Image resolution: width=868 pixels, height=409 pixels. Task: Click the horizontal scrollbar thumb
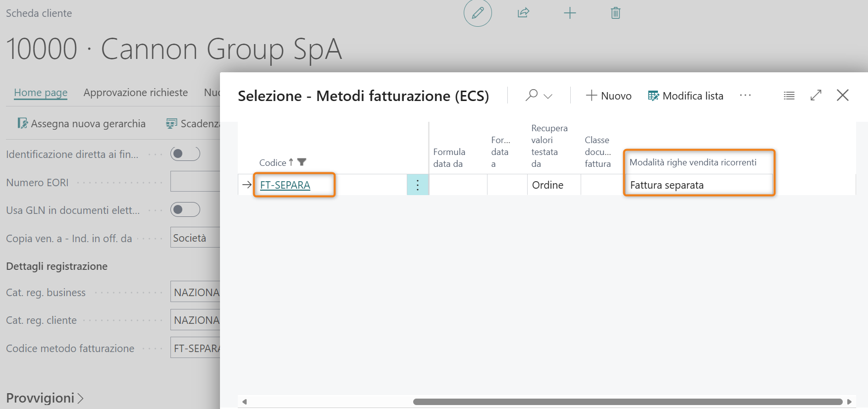[x=628, y=402]
